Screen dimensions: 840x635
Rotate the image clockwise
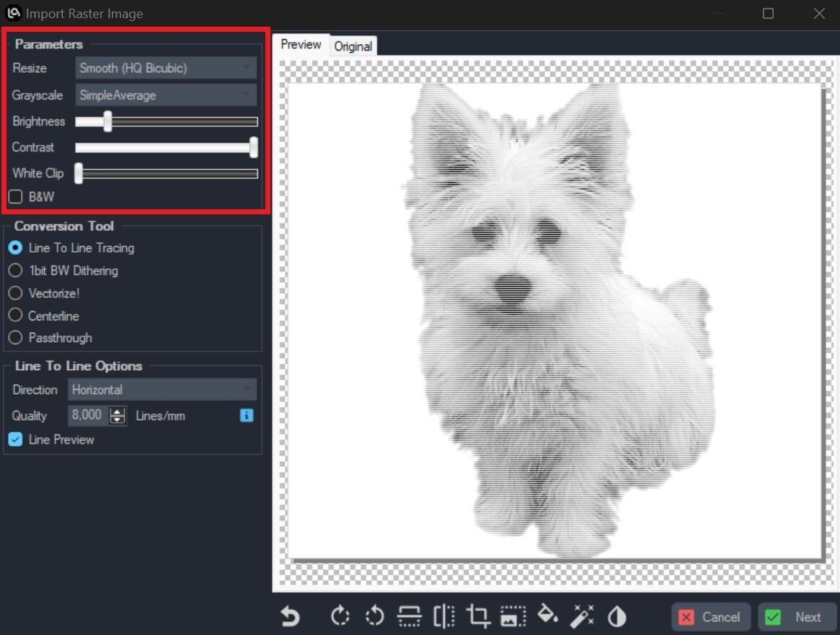(x=340, y=617)
